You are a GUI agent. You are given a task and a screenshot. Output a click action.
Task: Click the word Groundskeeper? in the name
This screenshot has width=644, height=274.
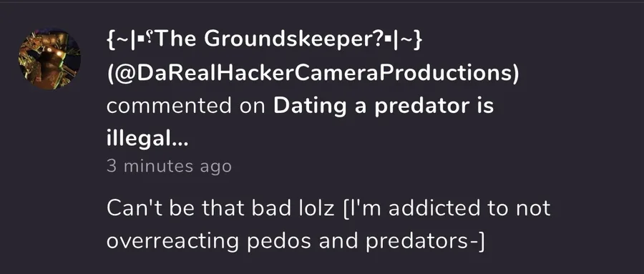(x=295, y=39)
